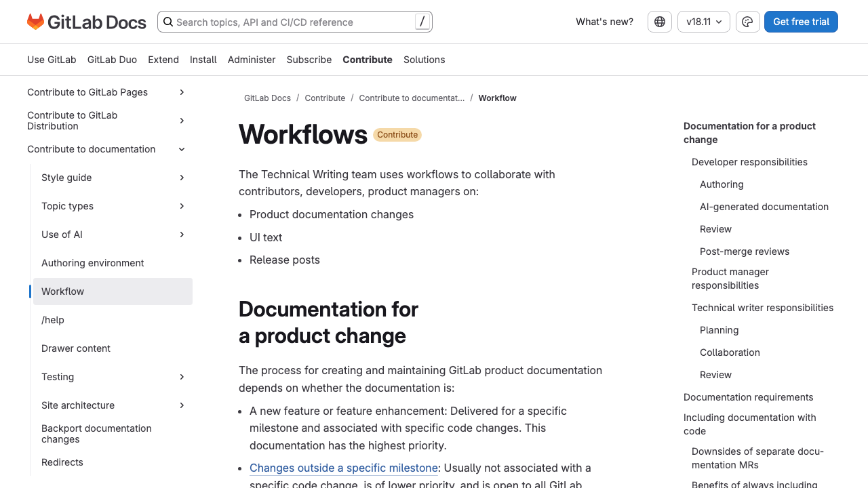The height and width of the screenshot is (488, 868).
Task: Select the Use GitLab nav tab
Action: click(52, 60)
